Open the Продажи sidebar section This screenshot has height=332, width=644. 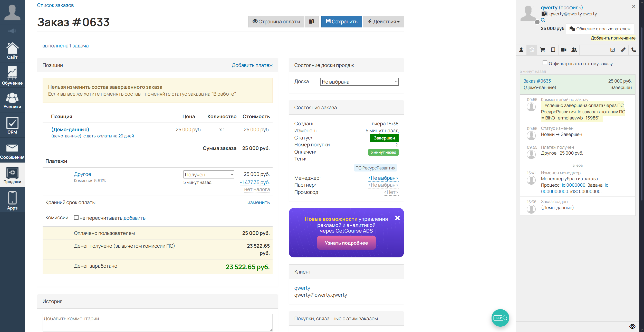pos(12,176)
